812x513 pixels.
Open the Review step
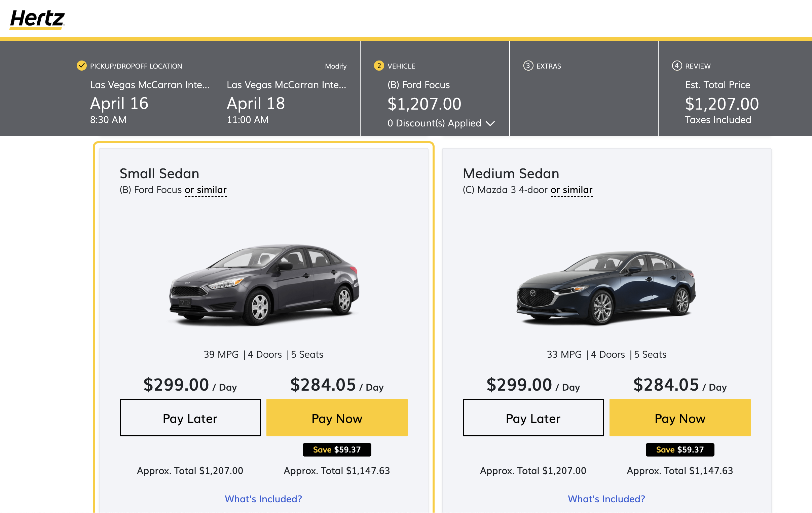point(697,66)
